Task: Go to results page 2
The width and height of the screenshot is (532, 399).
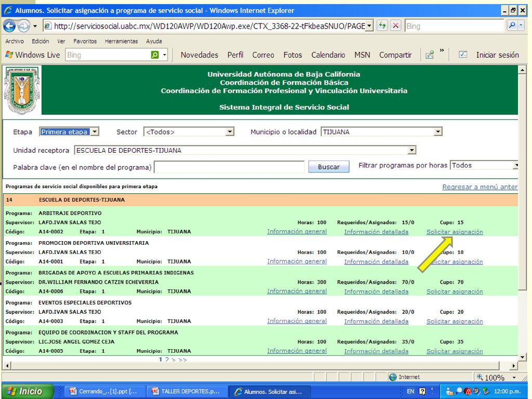Action: (167, 360)
